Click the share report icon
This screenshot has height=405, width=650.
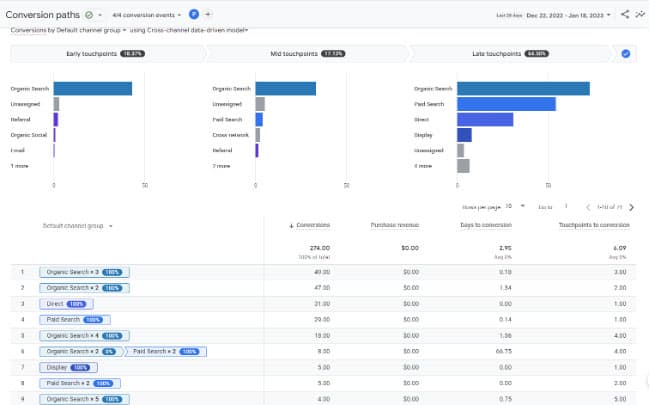625,15
